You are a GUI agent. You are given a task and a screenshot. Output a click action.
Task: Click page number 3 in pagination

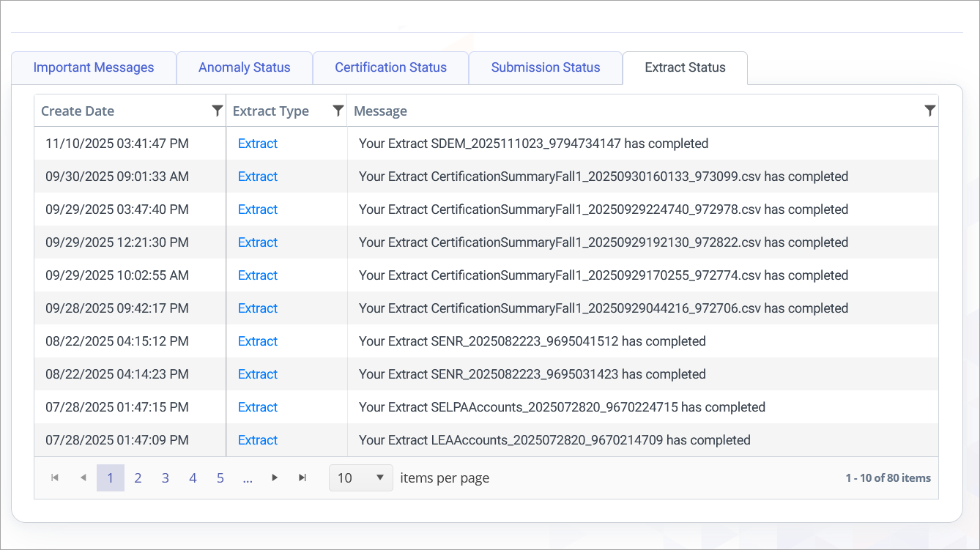coord(165,477)
